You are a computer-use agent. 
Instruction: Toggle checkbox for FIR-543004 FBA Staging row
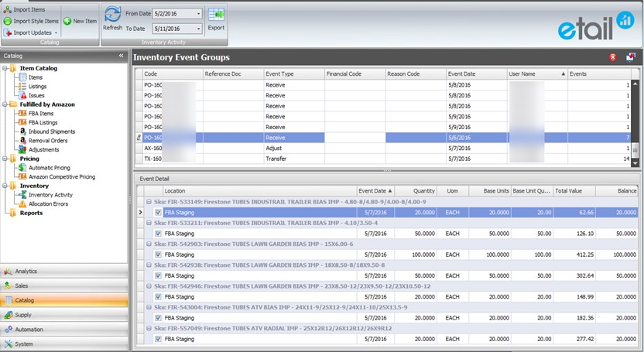158,318
